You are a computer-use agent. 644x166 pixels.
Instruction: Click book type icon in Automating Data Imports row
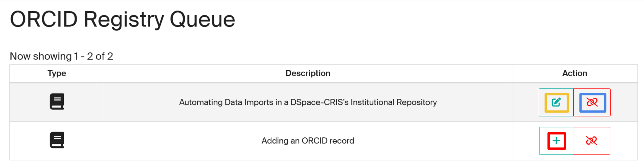click(x=57, y=102)
